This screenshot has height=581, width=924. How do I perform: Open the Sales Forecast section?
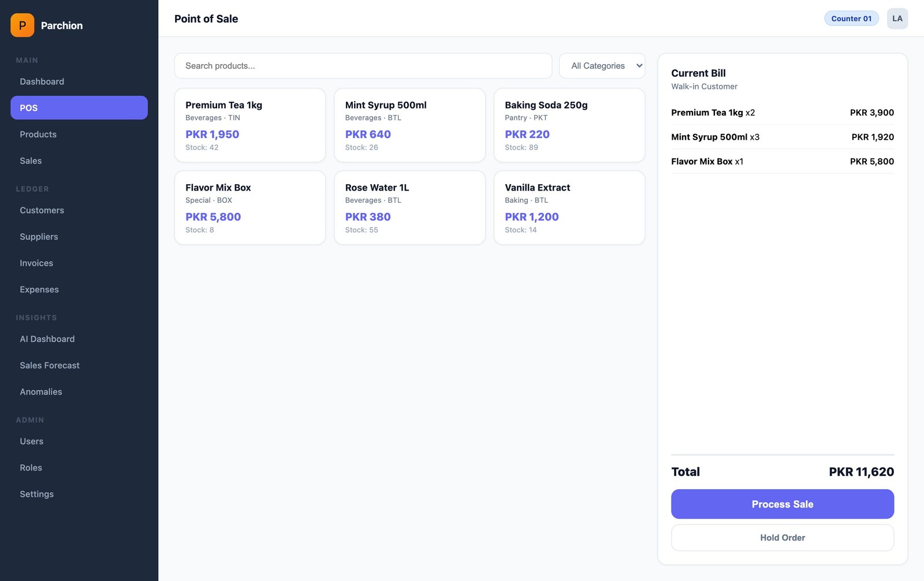50,365
